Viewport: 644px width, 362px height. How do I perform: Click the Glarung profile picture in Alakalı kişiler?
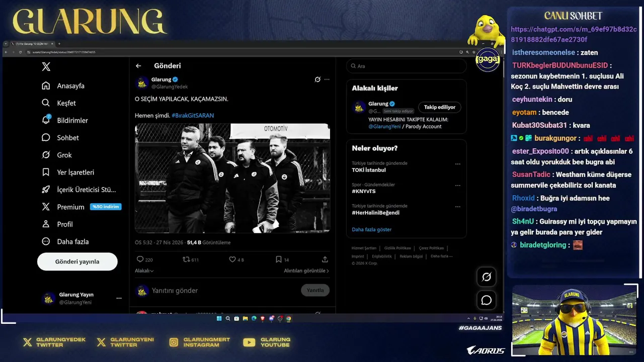[x=359, y=107]
